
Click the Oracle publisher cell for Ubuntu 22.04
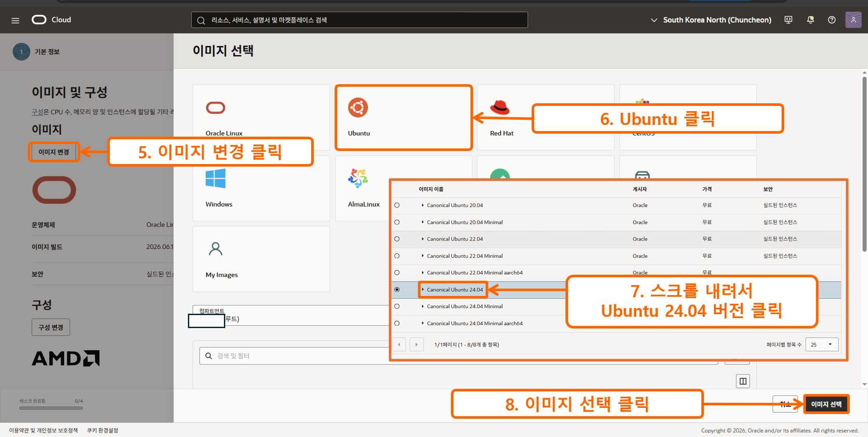tap(640, 239)
